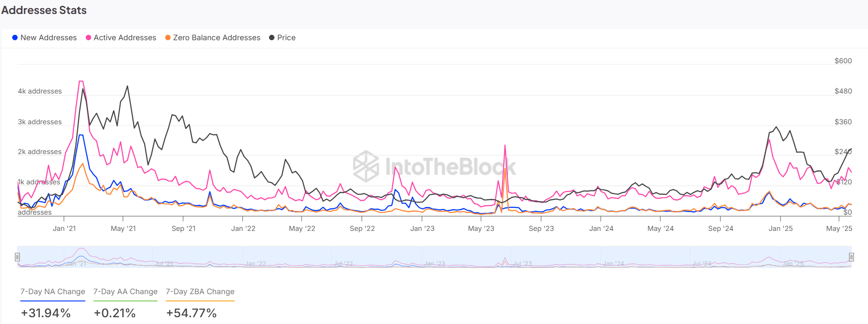The width and height of the screenshot is (868, 324).
Task: Hide the Active Addresses series via its label
Action: click(x=125, y=38)
